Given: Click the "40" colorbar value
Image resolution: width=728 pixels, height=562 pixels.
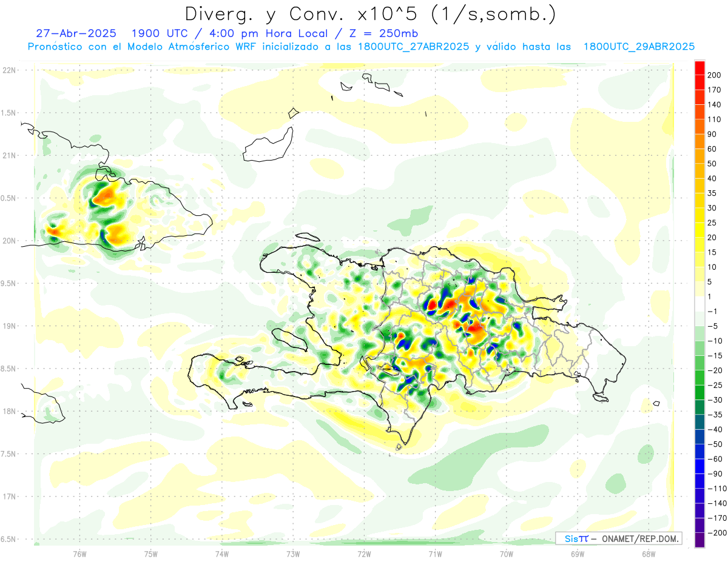Looking at the screenshot, I should [712, 178].
